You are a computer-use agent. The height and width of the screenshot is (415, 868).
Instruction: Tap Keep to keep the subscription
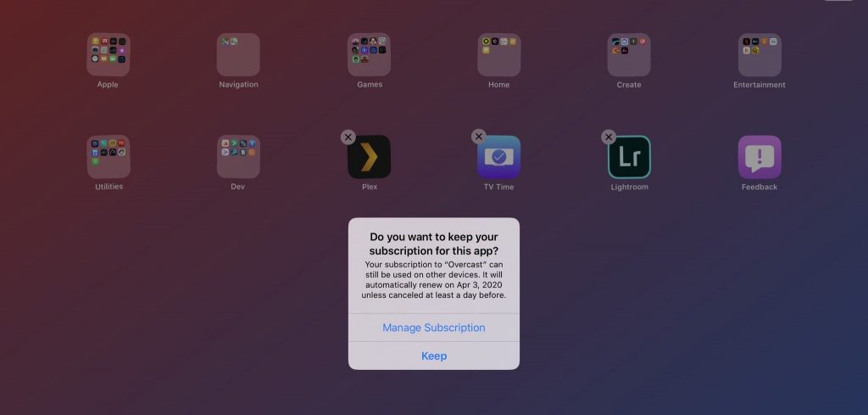(x=433, y=356)
